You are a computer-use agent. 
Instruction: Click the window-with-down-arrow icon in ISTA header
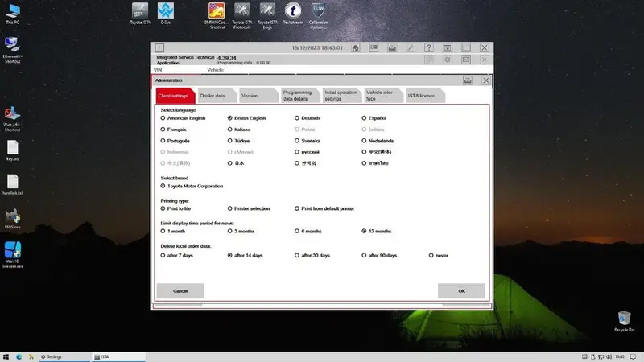(x=448, y=48)
